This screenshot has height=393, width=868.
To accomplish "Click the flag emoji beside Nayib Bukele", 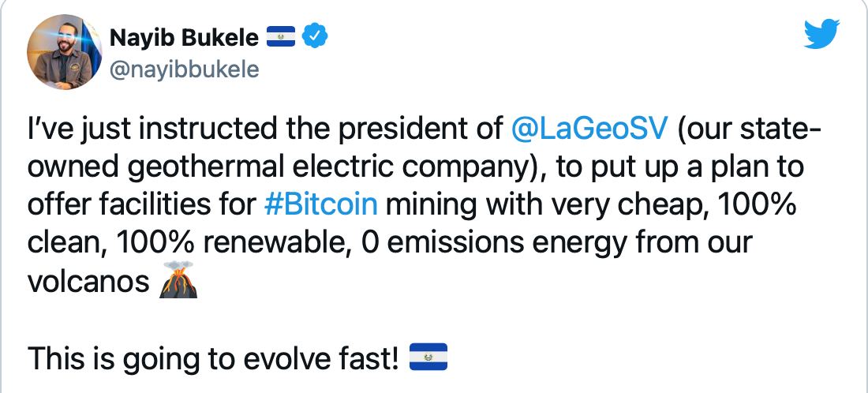I will pyautogui.click(x=281, y=38).
